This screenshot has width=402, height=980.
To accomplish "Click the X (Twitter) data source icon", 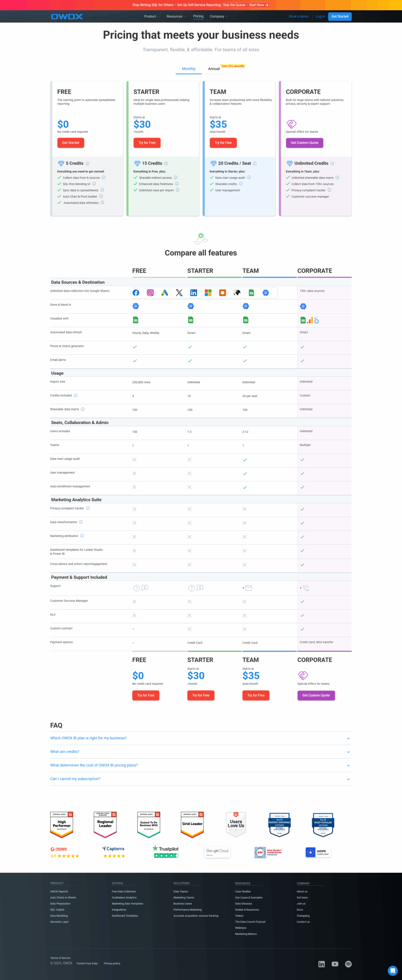I will (x=179, y=293).
